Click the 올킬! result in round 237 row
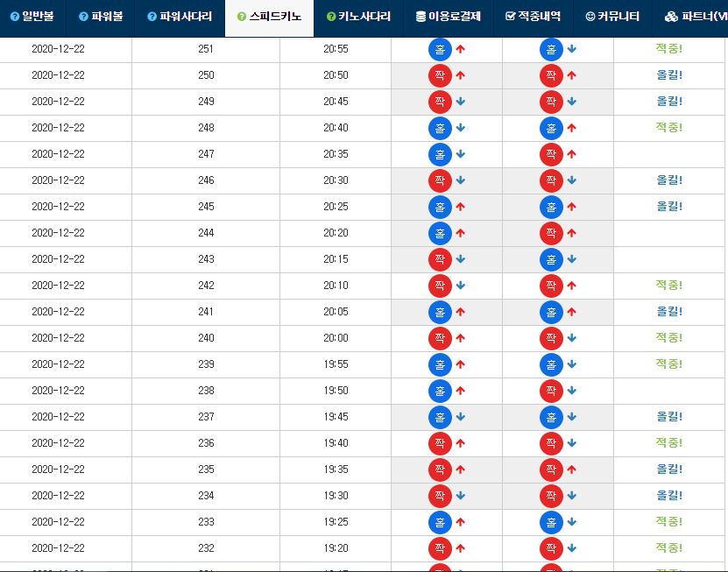The width and height of the screenshot is (728, 572). click(x=669, y=416)
